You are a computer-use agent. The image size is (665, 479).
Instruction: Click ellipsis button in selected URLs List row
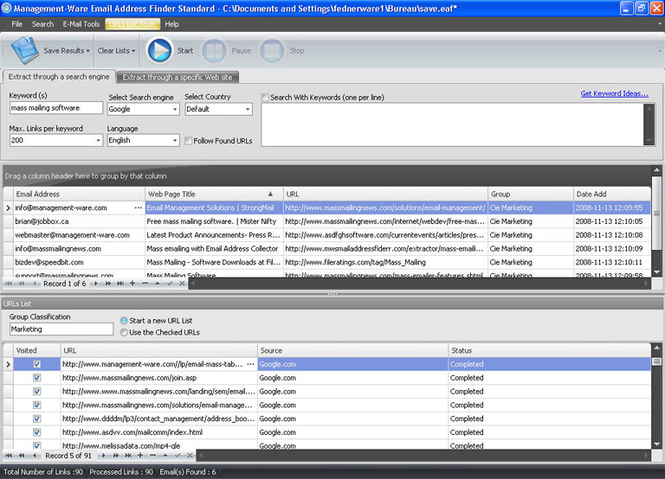tap(251, 364)
